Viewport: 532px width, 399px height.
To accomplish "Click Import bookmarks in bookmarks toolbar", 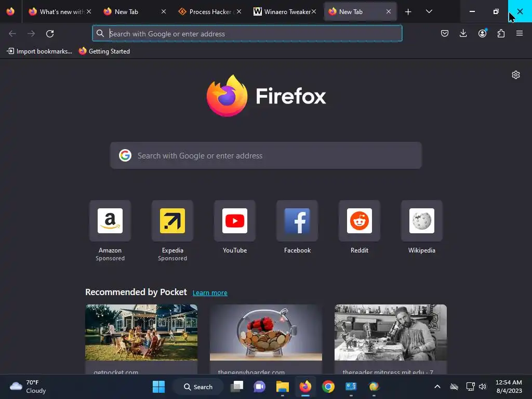I will [x=39, y=51].
